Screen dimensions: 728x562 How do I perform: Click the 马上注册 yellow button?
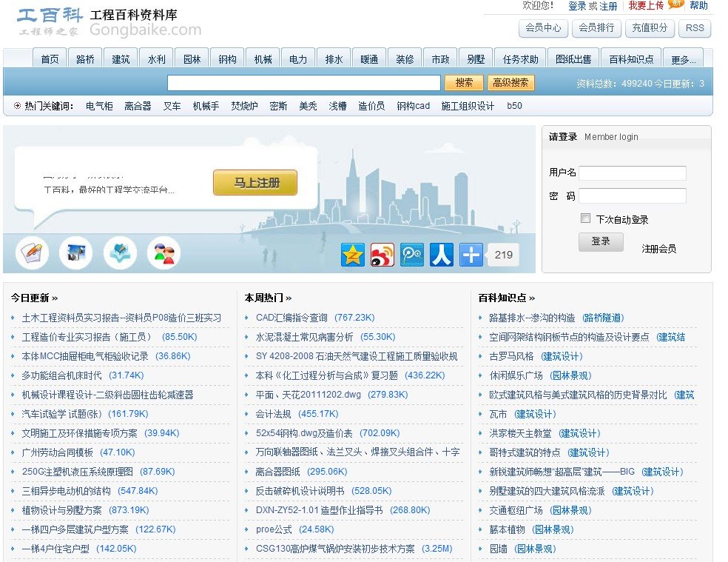click(255, 181)
